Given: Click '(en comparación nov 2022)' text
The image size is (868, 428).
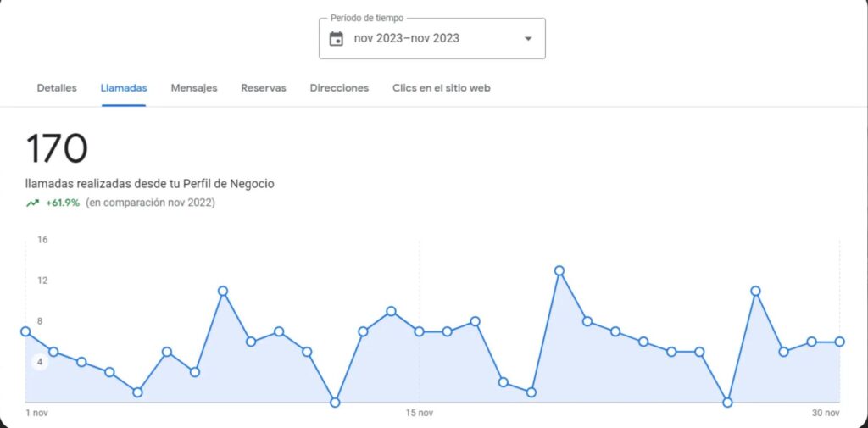Looking at the screenshot, I should [151, 203].
